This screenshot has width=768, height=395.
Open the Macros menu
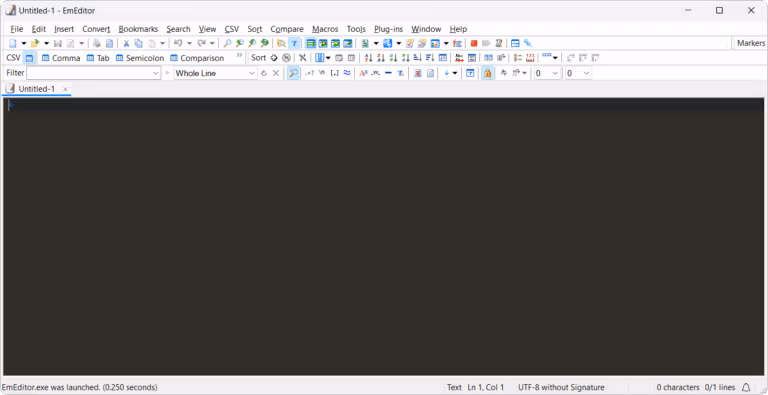point(325,29)
